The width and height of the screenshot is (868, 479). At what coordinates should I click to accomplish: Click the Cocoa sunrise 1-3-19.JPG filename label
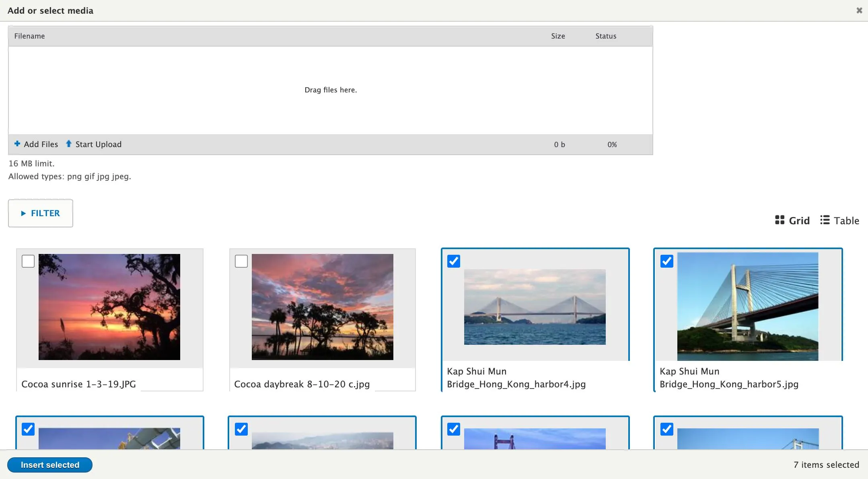(x=78, y=384)
